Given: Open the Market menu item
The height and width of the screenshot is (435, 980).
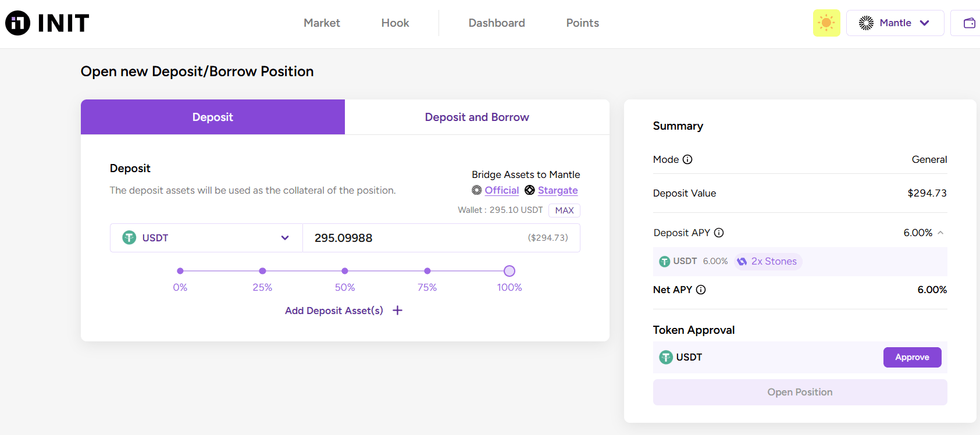Looking at the screenshot, I should click(322, 23).
